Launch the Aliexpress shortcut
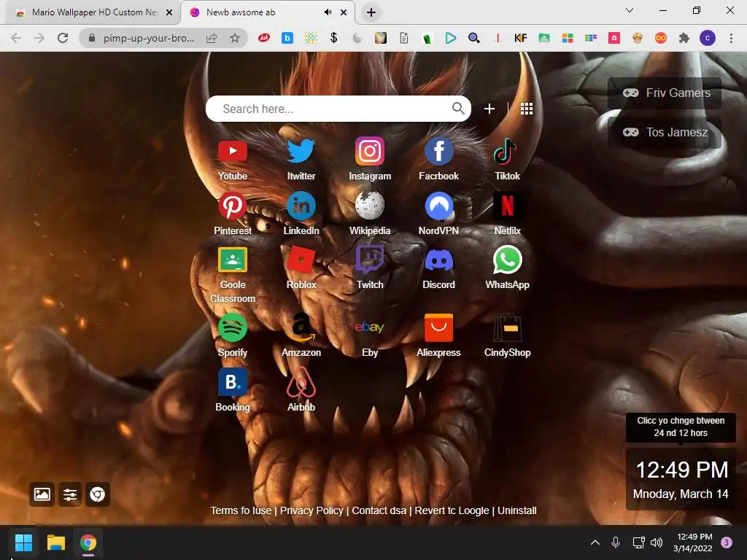Screen dimensions: 747x560 [438, 327]
